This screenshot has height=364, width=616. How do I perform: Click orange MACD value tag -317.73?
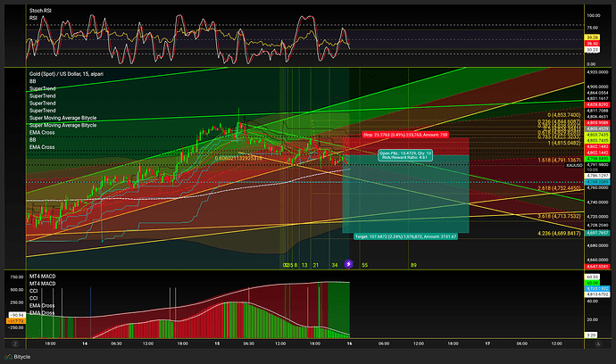click(x=16, y=321)
